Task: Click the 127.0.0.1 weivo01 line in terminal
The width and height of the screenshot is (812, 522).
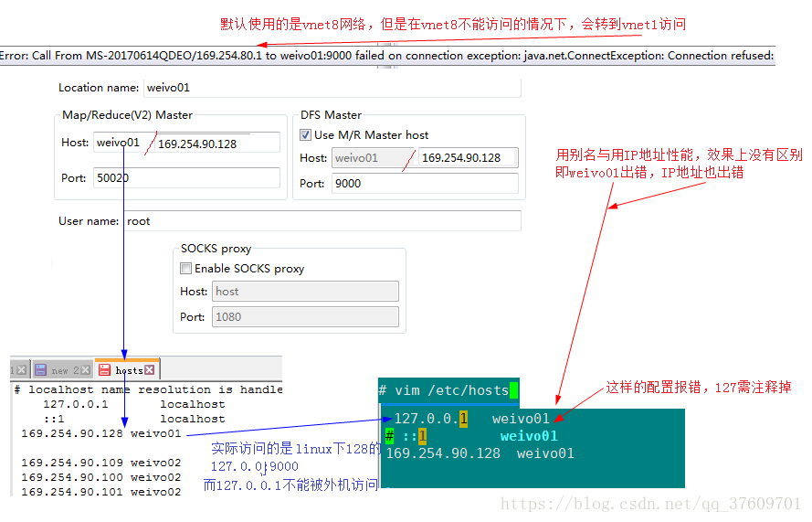Action: (x=471, y=419)
